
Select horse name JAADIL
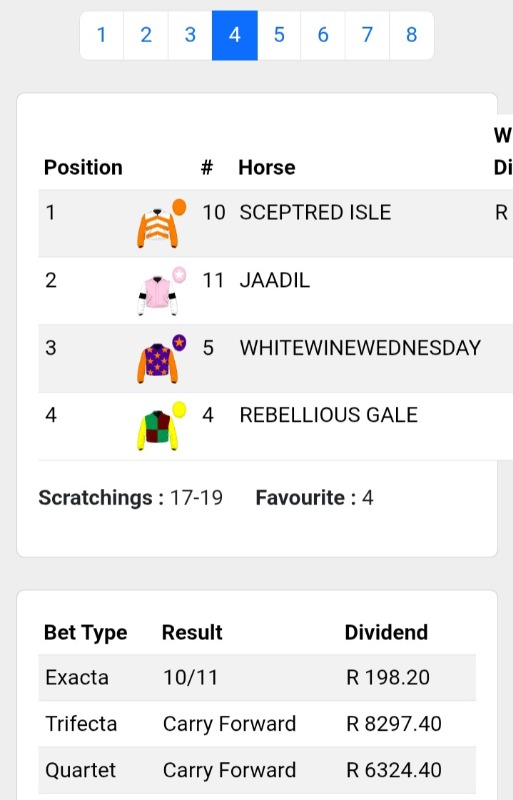(275, 280)
